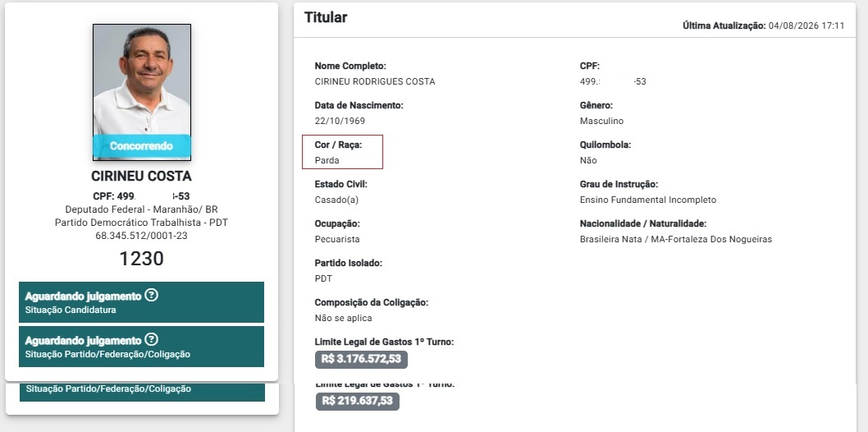Select the CIRINEU COSTA name heading
The image size is (868, 432).
click(x=142, y=176)
